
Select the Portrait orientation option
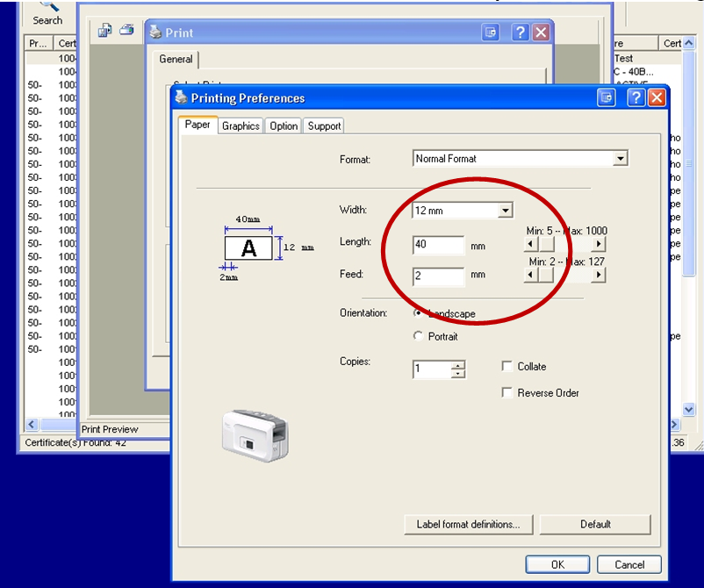click(x=418, y=336)
